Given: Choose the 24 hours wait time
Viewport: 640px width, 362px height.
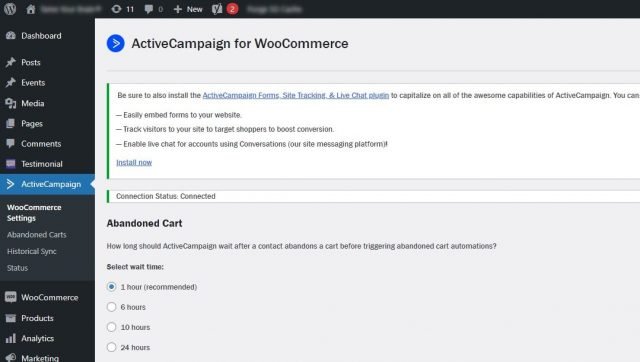Looking at the screenshot, I should pyautogui.click(x=111, y=347).
